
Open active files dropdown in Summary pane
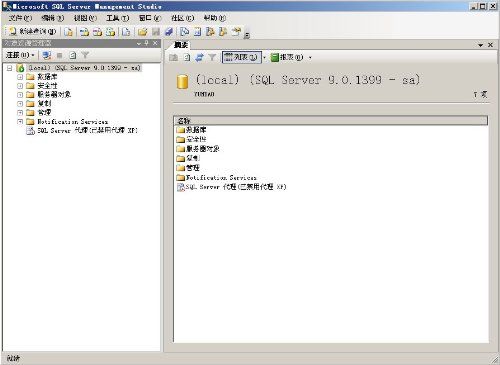coord(481,45)
